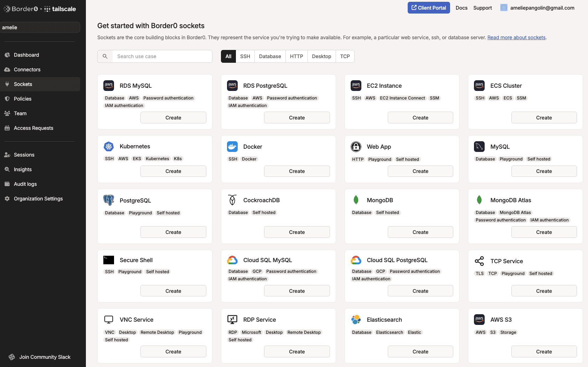The width and height of the screenshot is (588, 367).
Task: Filter sockets by Database tab
Action: click(x=270, y=56)
